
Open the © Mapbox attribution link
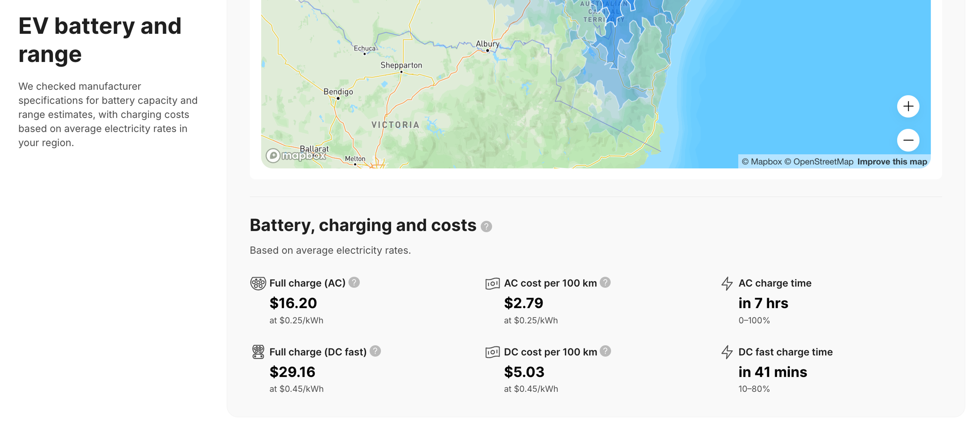point(761,162)
